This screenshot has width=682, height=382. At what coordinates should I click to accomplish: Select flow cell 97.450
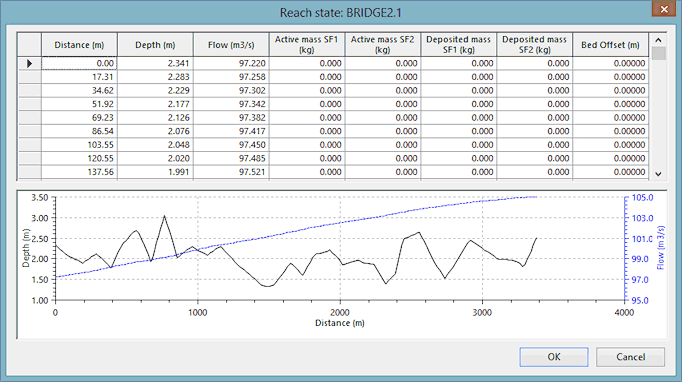(231, 144)
